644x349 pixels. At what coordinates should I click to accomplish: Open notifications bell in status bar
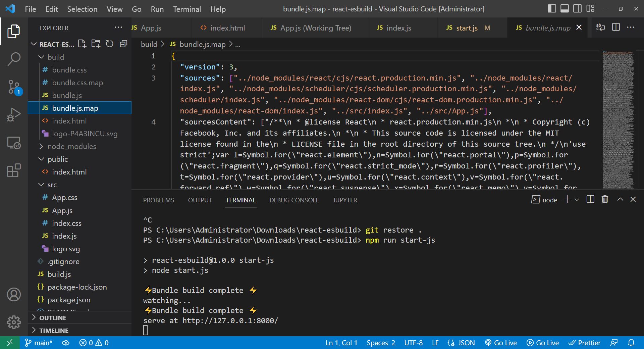coord(631,343)
